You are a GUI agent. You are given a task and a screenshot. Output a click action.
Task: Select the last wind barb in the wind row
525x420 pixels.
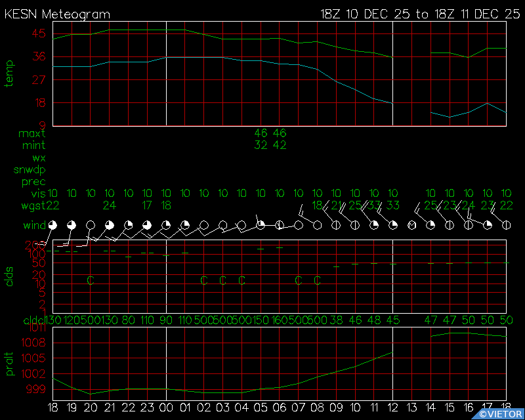pos(505,225)
